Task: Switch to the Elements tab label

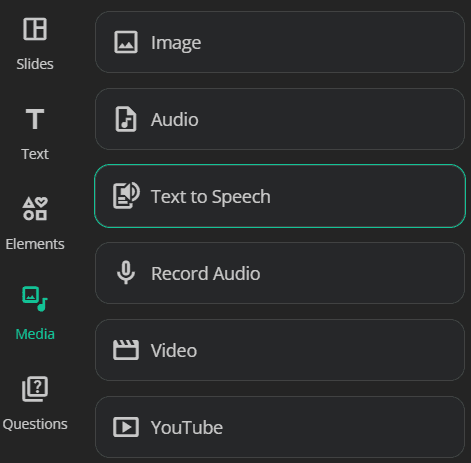Action: 35,244
